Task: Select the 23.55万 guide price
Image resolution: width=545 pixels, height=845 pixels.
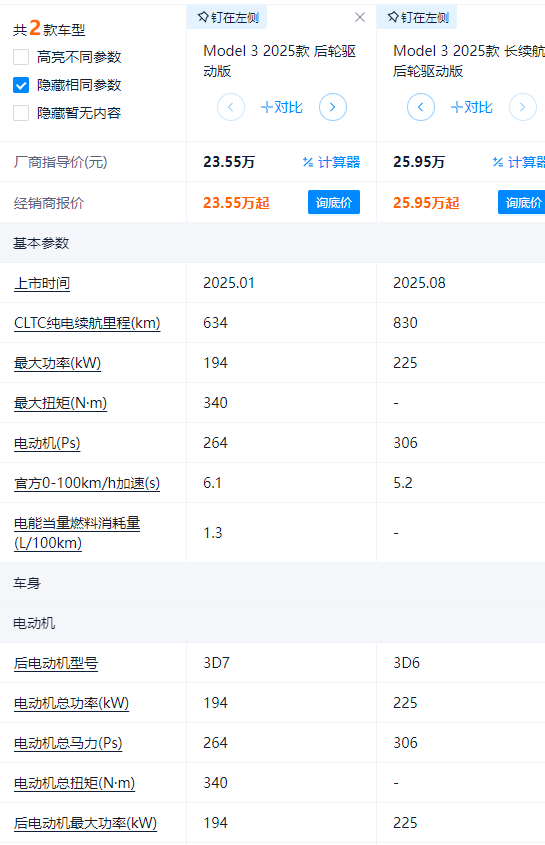Action: 229,162
